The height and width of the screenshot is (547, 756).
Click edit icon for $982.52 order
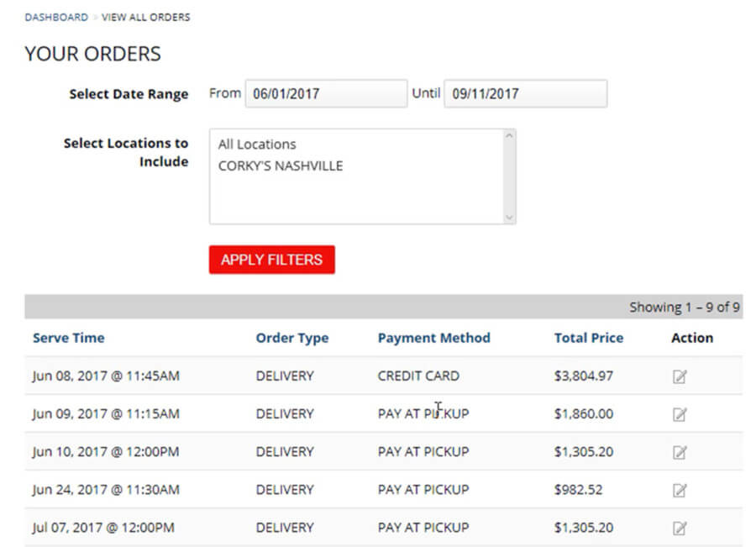(x=680, y=490)
